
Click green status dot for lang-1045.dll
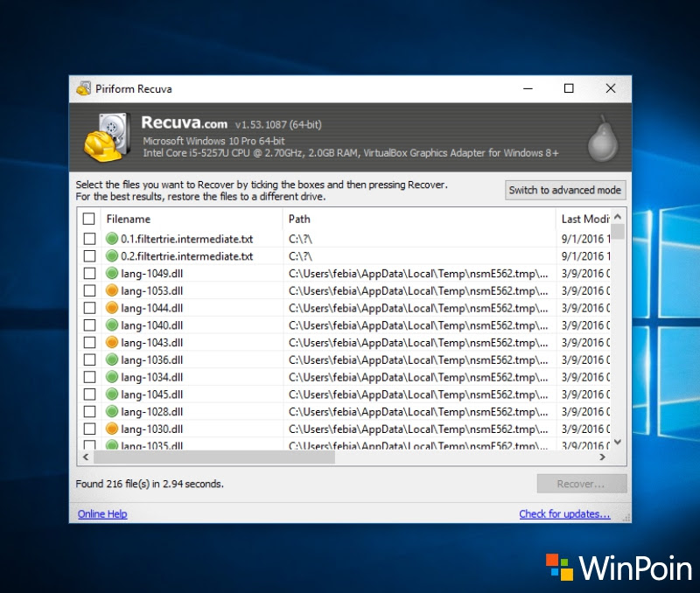pos(112,394)
